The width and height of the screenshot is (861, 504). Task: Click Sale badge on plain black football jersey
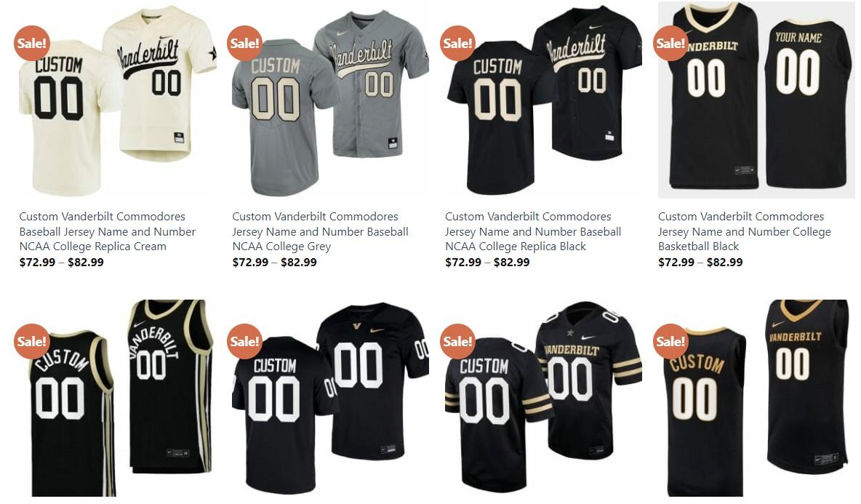click(244, 342)
